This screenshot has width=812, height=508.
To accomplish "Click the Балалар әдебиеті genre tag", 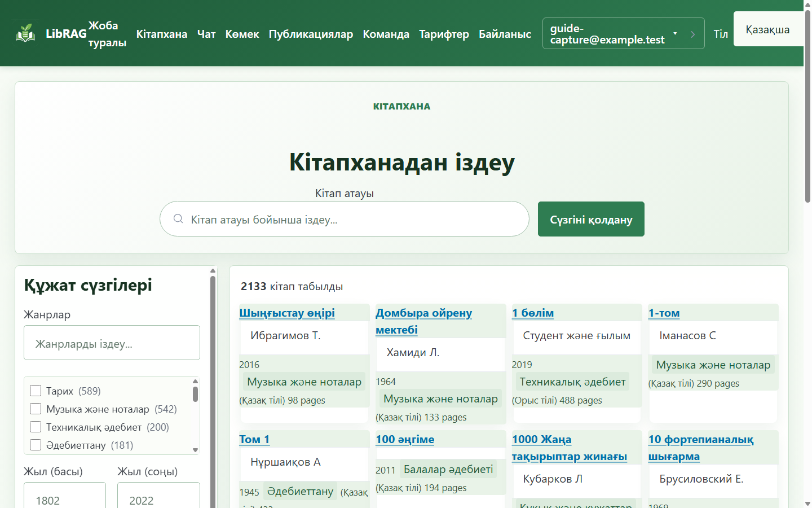I will (448, 469).
